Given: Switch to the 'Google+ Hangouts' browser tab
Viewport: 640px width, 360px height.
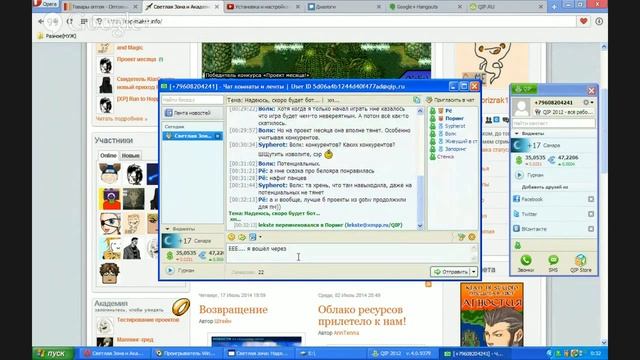Looking at the screenshot, I should pos(425,7).
